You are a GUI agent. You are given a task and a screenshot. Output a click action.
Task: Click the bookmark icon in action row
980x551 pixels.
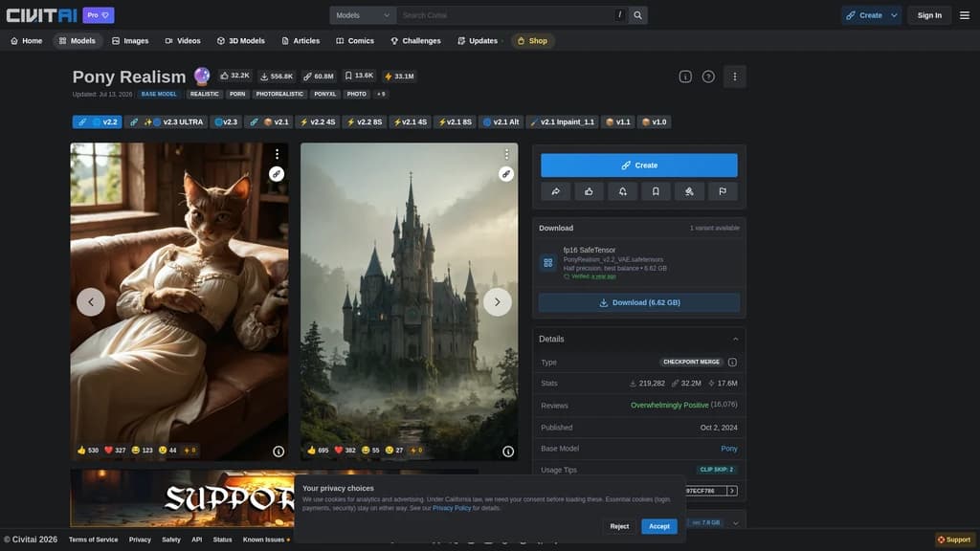click(656, 191)
